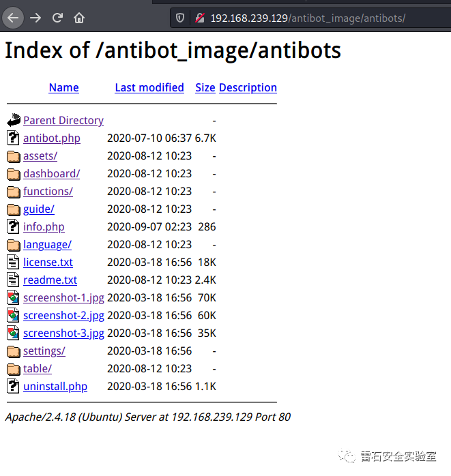
Task: Click the text-file icon beside readme.txt
Action: 13,280
